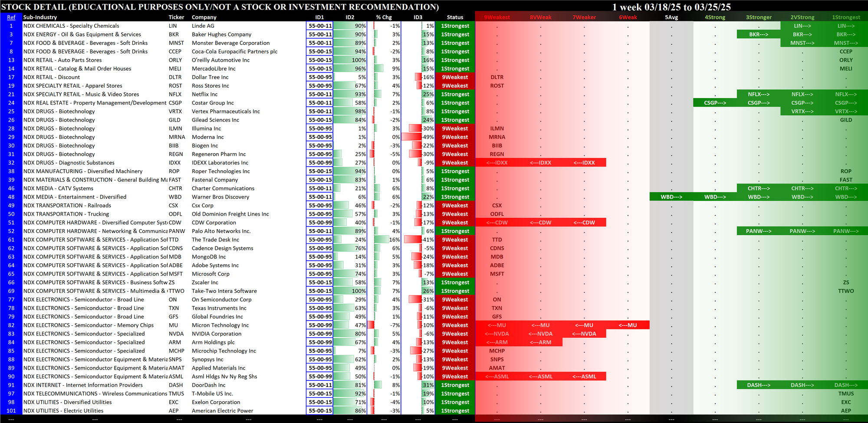
Task: Select the Csx Corp cell
Action: pos(203,206)
